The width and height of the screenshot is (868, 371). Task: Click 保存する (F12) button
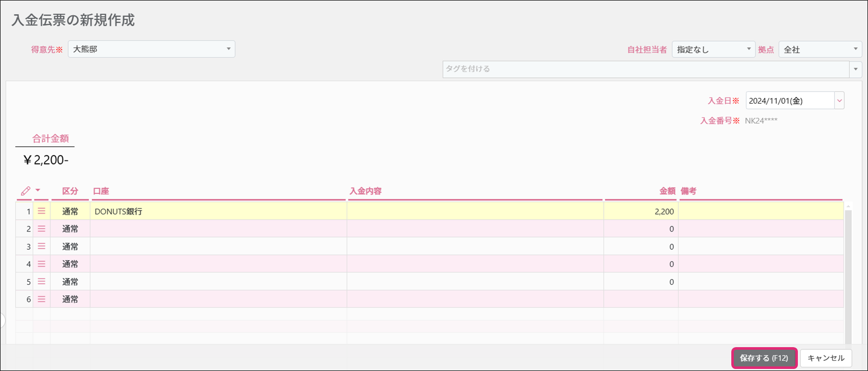[x=764, y=358]
